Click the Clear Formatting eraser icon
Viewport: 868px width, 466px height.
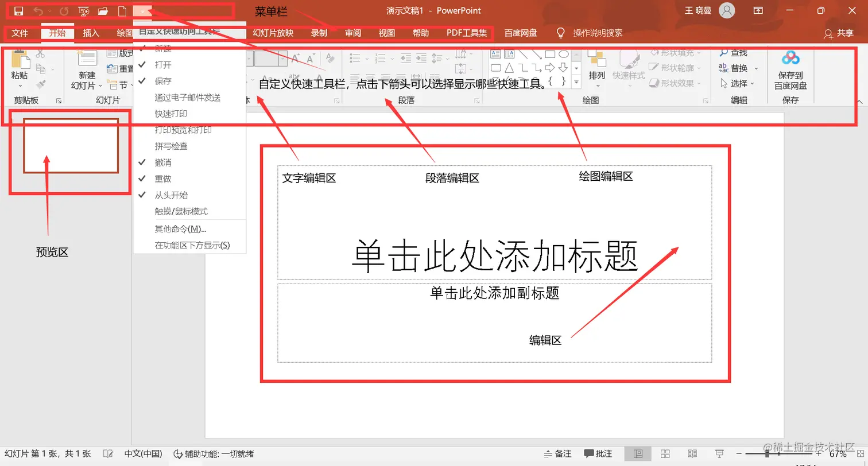330,58
